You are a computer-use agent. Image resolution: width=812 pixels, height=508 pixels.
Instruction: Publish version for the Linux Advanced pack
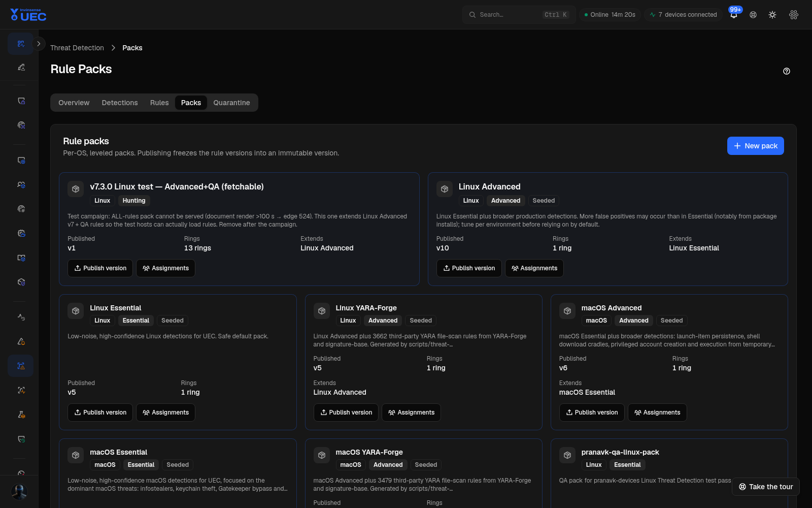coord(469,268)
